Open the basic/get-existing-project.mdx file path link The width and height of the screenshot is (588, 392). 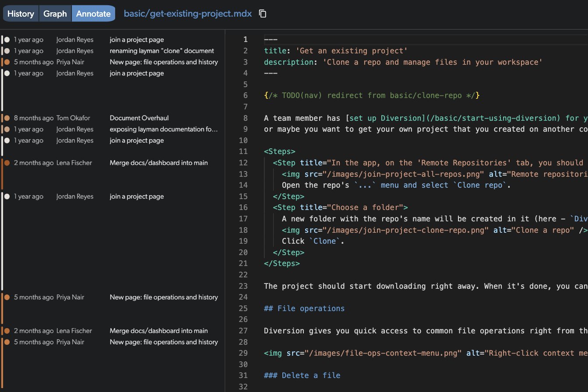pos(188,14)
